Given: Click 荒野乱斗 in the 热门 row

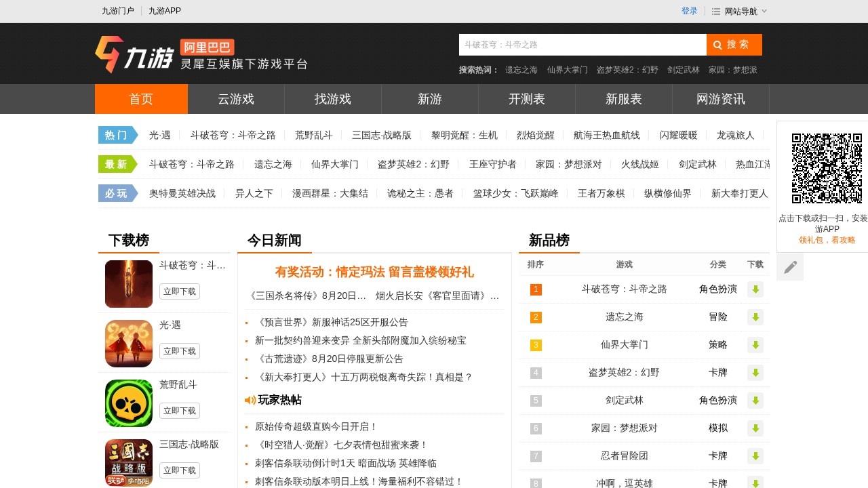Looking at the screenshot, I should point(314,135).
